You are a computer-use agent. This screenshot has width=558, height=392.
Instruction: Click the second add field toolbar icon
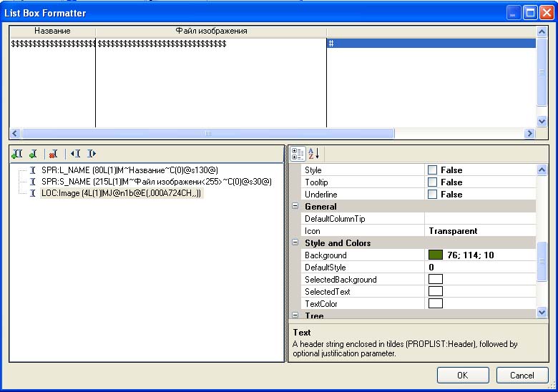click(x=33, y=154)
